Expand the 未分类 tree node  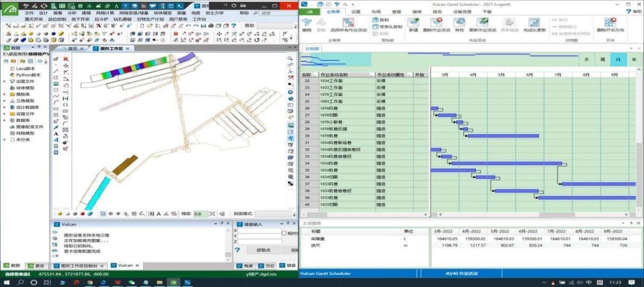click(5, 140)
